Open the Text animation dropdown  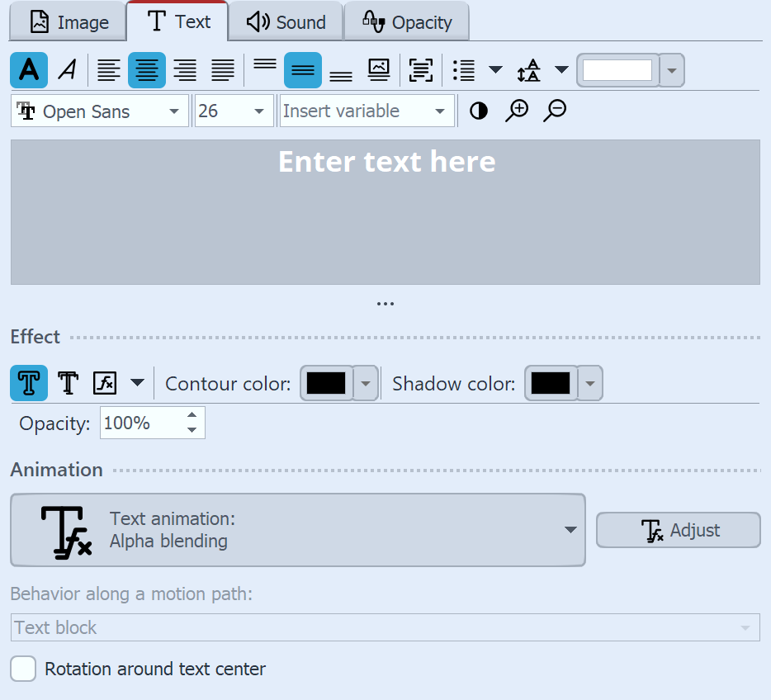[x=572, y=531]
